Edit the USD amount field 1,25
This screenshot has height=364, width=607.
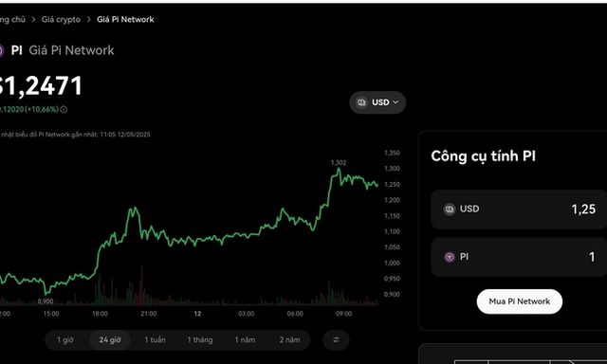[x=519, y=209]
